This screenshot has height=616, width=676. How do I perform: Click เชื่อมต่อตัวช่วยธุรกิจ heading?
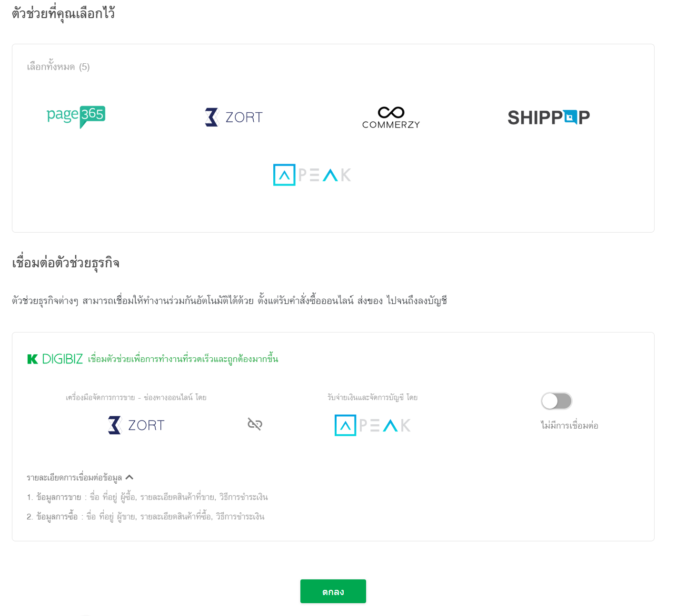[x=66, y=263]
